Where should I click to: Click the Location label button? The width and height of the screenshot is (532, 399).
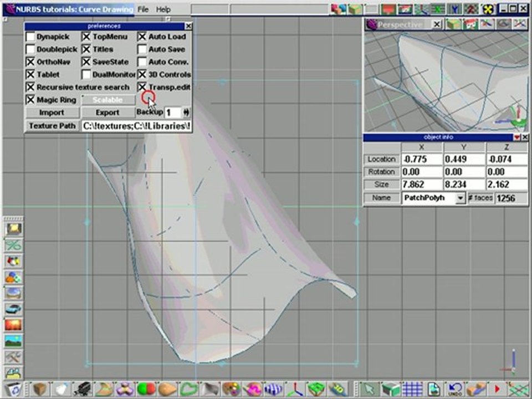[382, 159]
